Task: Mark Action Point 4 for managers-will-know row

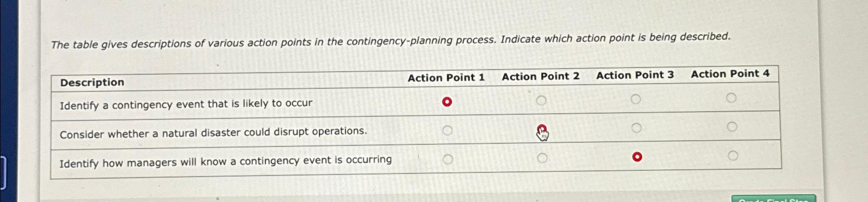Action: point(732,155)
